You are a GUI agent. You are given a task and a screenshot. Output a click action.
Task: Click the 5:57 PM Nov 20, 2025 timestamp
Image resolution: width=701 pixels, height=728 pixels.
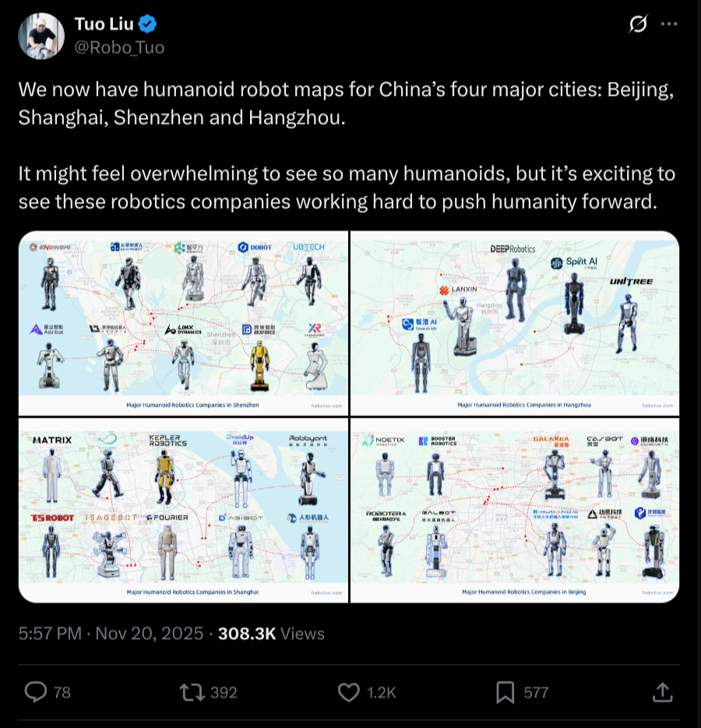coord(111,633)
